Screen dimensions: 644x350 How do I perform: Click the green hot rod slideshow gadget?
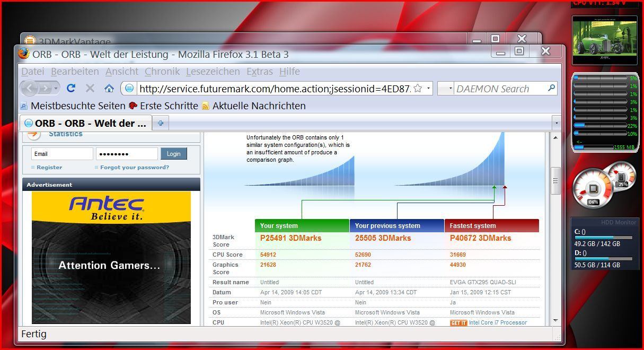(605, 40)
